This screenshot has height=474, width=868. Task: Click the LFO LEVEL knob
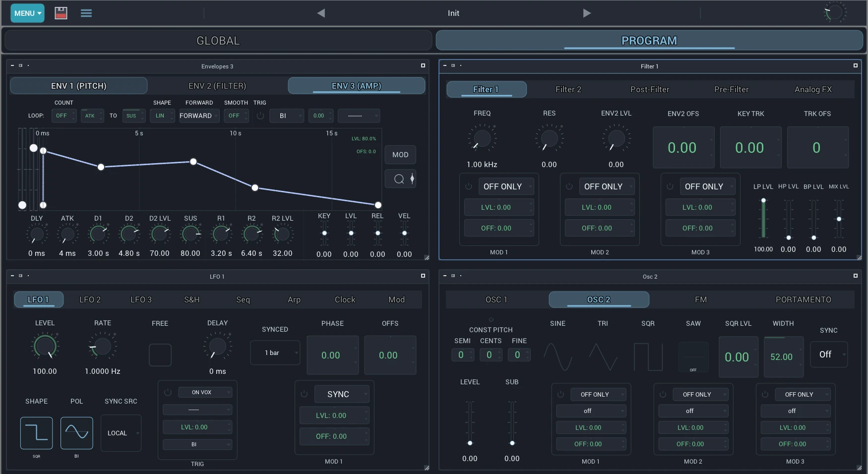coord(45,346)
